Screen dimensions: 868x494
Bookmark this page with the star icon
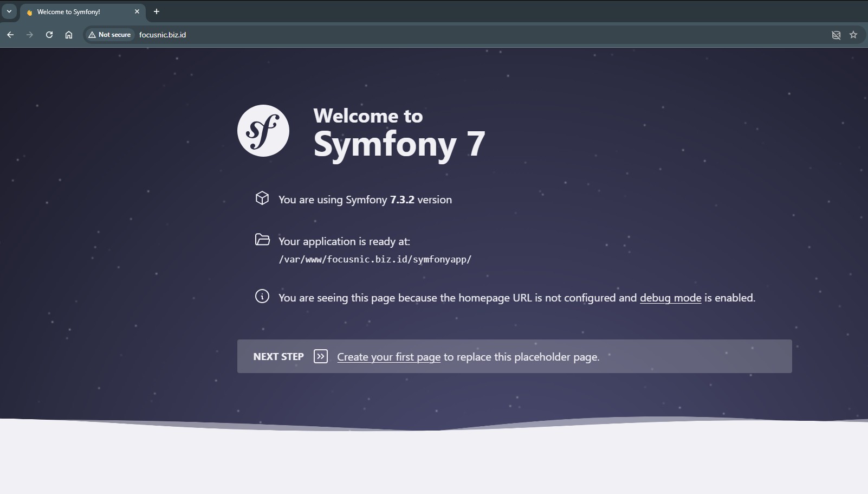(853, 35)
